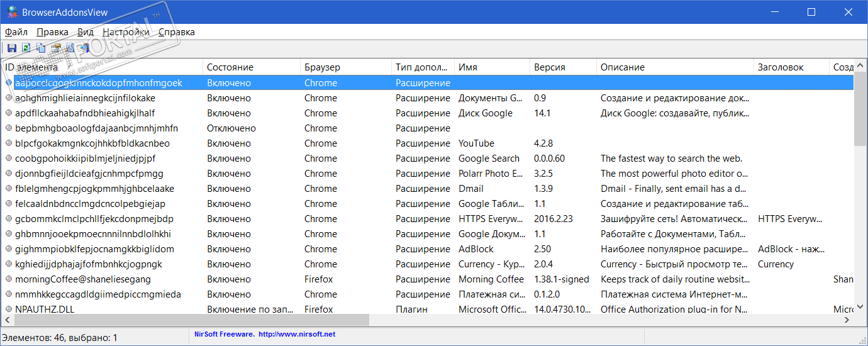Screen dimensions: 868x346
Task: Click the Exit toolbar icon
Action: (84, 48)
